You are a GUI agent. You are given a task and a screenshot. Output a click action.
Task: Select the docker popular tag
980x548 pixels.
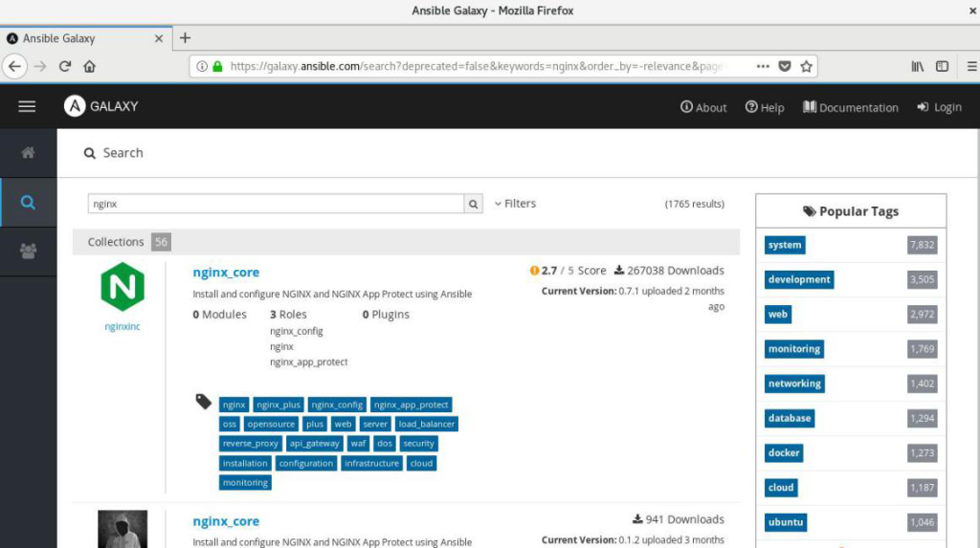784,453
